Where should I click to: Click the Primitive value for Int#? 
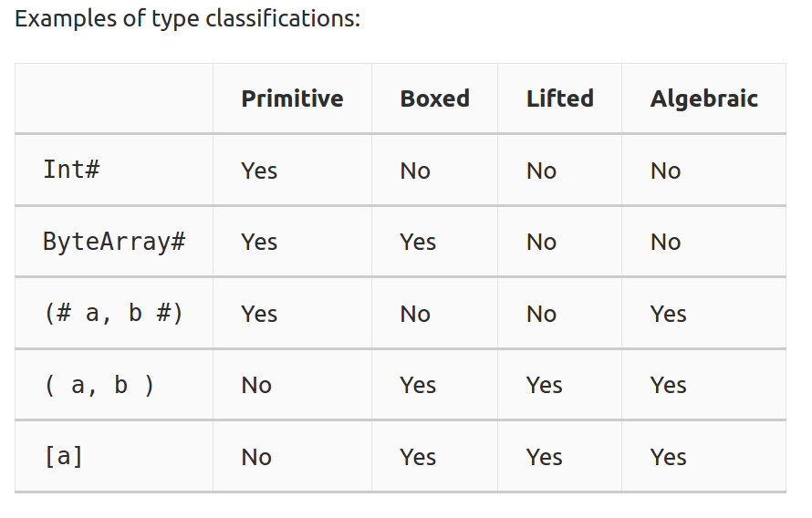click(x=259, y=171)
